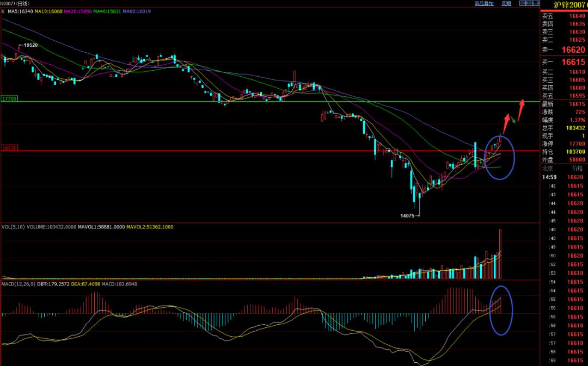
Task: Click the right-arrow scroll icon in top toolbar
Action: (x=530, y=3)
